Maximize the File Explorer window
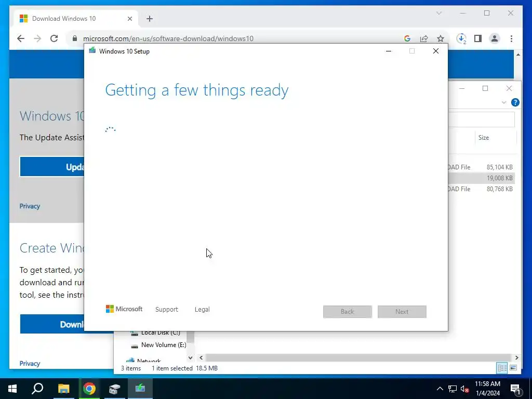532x399 pixels. tap(485, 88)
